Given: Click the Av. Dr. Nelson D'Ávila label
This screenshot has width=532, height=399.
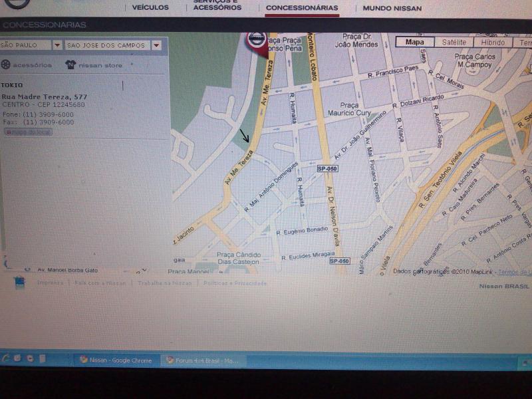Looking at the screenshot, I should point(332,216).
